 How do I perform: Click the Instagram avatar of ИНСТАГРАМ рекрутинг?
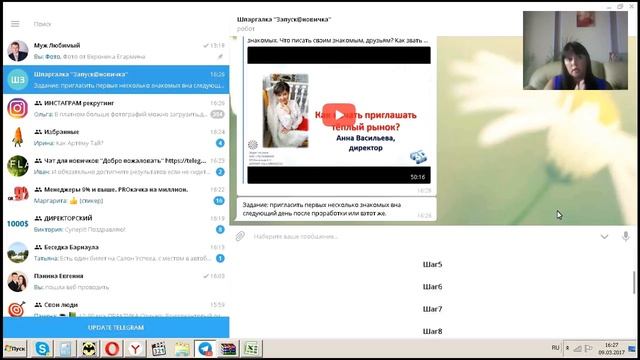pos(18,108)
